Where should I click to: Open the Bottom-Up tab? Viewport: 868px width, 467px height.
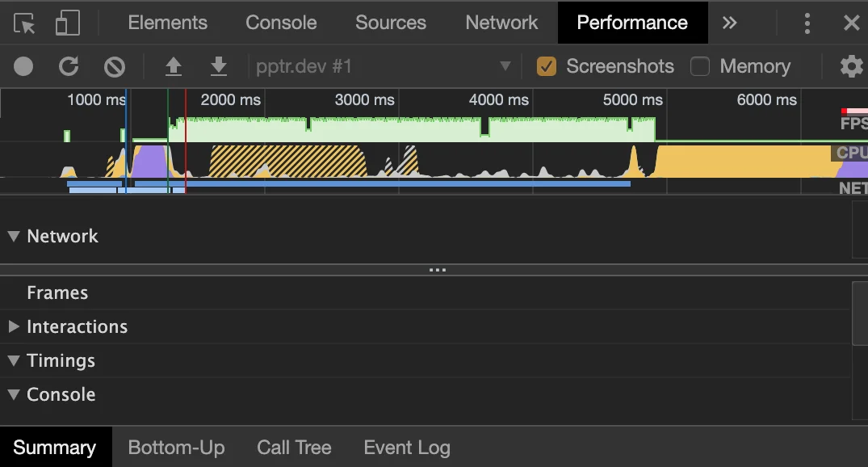point(176,447)
